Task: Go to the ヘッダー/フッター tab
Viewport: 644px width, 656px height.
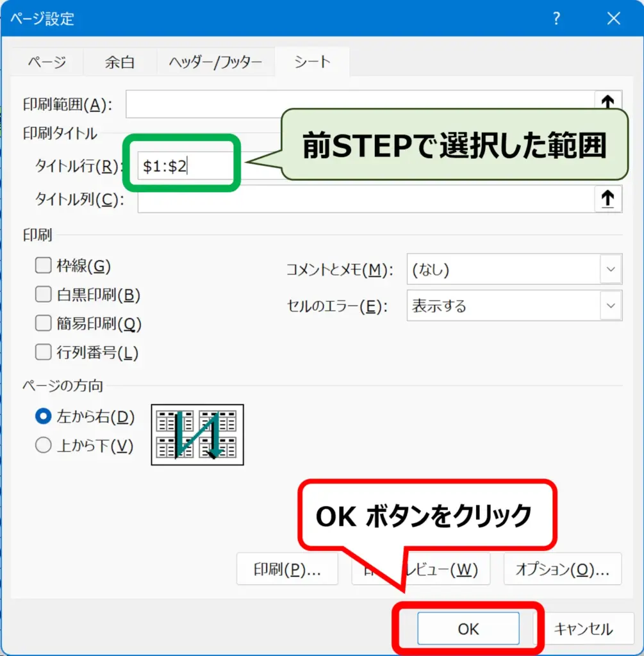Action: coord(215,62)
